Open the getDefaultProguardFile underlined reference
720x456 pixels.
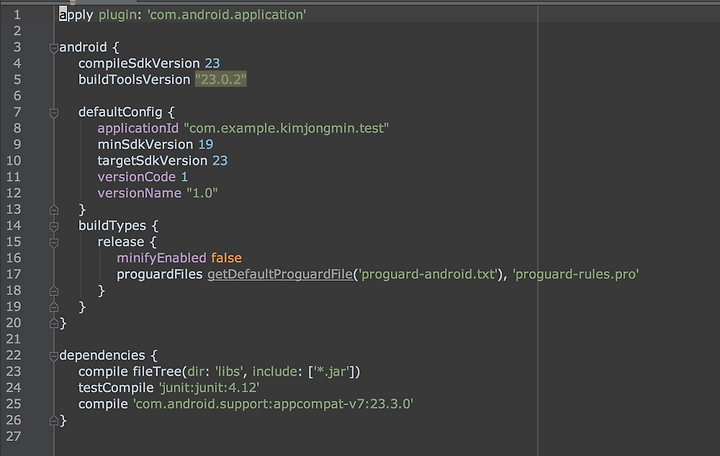pos(280,274)
